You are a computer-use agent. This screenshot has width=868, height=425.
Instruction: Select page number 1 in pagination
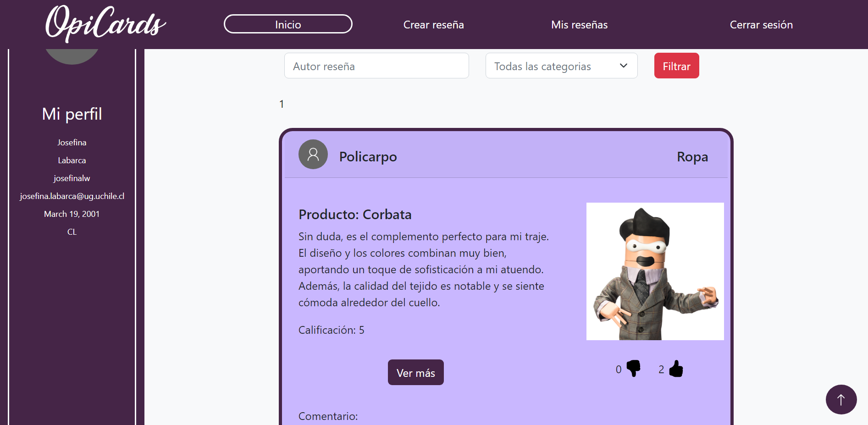pos(282,104)
